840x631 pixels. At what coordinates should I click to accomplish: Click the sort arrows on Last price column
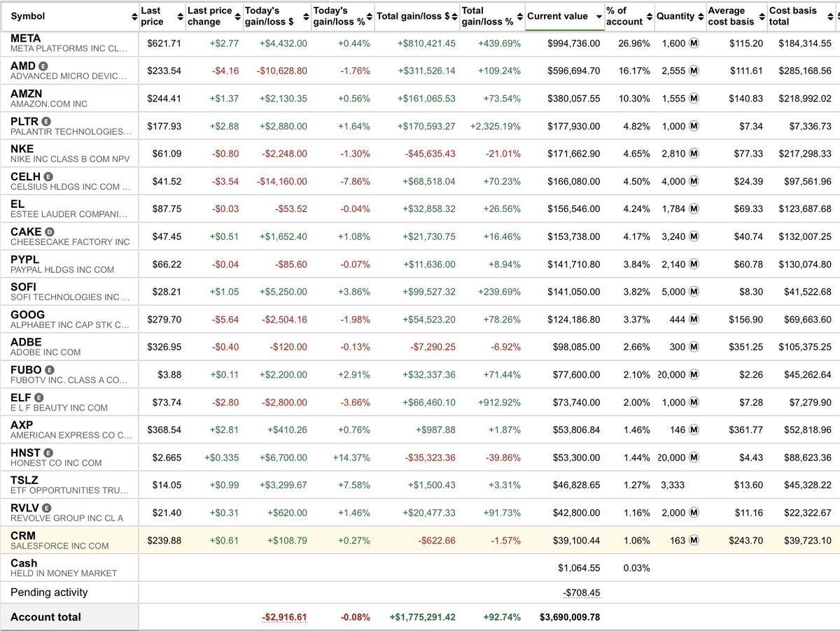[x=179, y=16]
